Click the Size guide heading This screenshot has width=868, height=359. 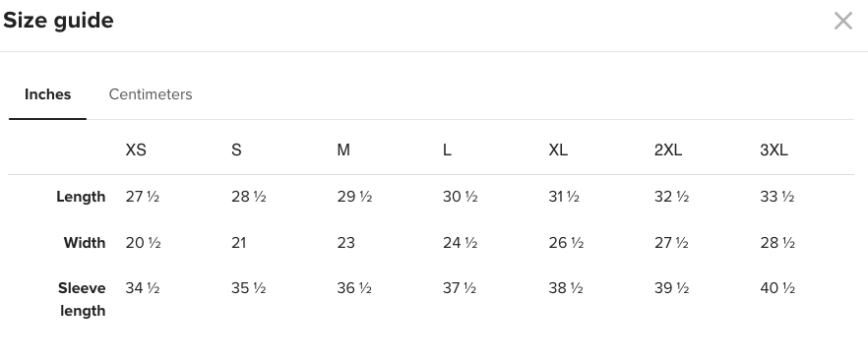(58, 21)
